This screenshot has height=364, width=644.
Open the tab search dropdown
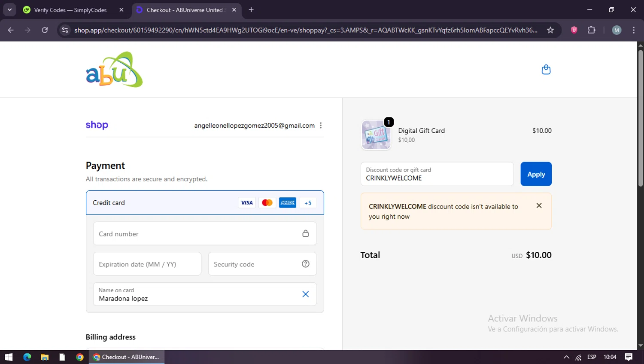[9, 10]
